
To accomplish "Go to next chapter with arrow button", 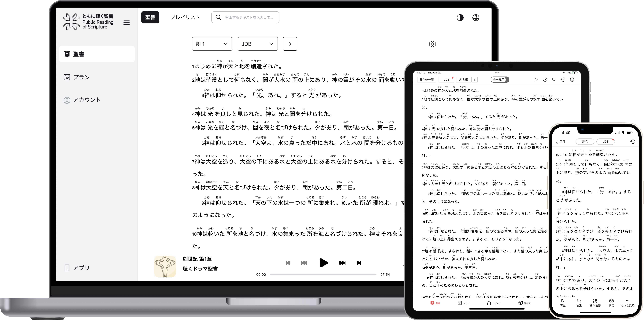I will [290, 44].
